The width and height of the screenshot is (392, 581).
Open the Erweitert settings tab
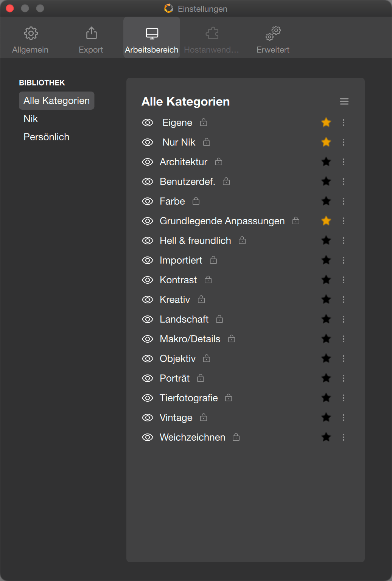point(273,40)
